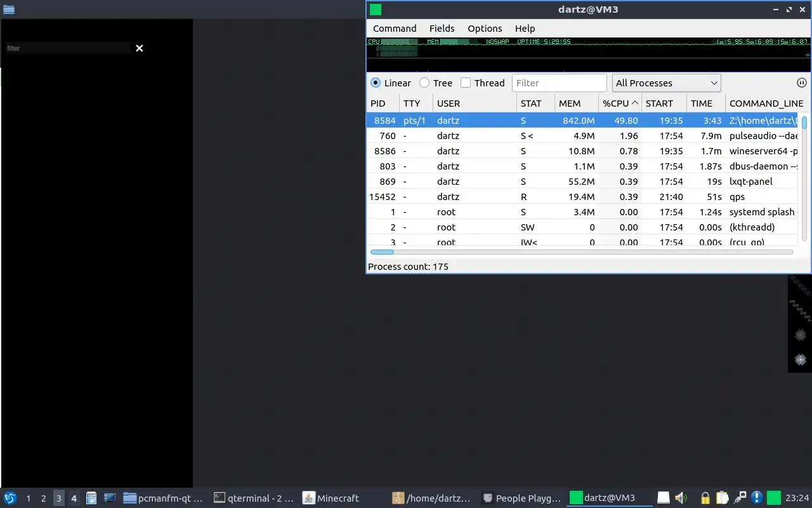Select the qps process row
Image resolution: width=812 pixels, height=508 pixels.
point(582,197)
